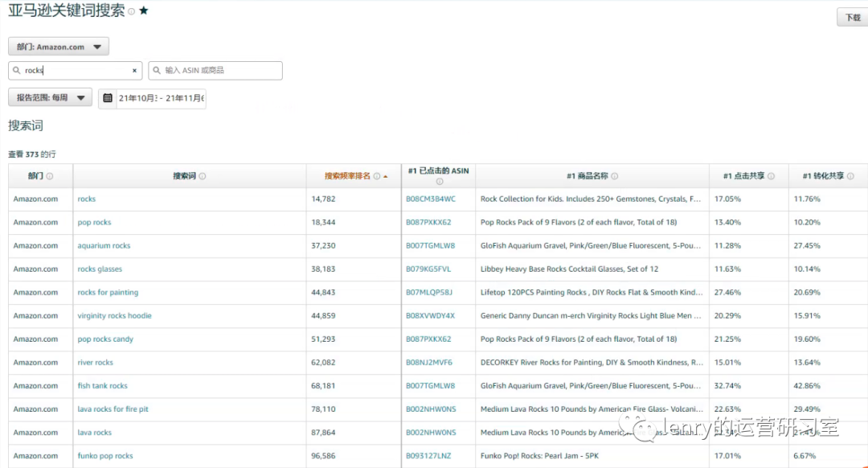Sort by 搜索频率排名 column header

[x=347, y=176]
